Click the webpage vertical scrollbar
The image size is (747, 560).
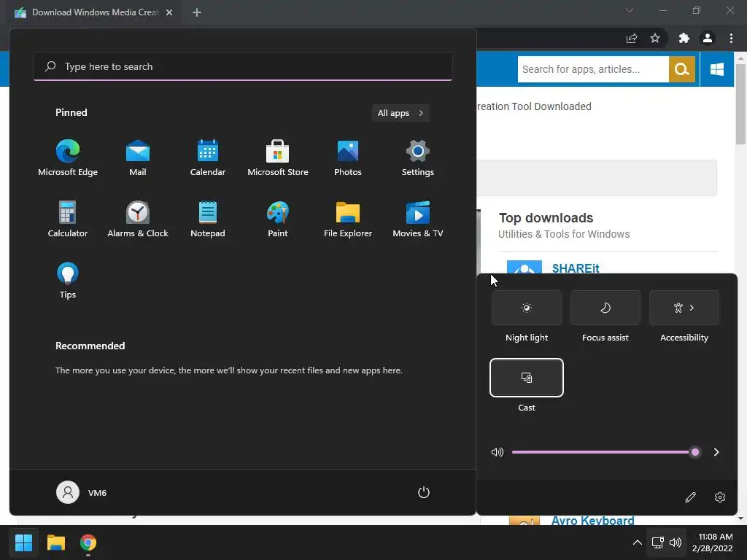[740, 104]
